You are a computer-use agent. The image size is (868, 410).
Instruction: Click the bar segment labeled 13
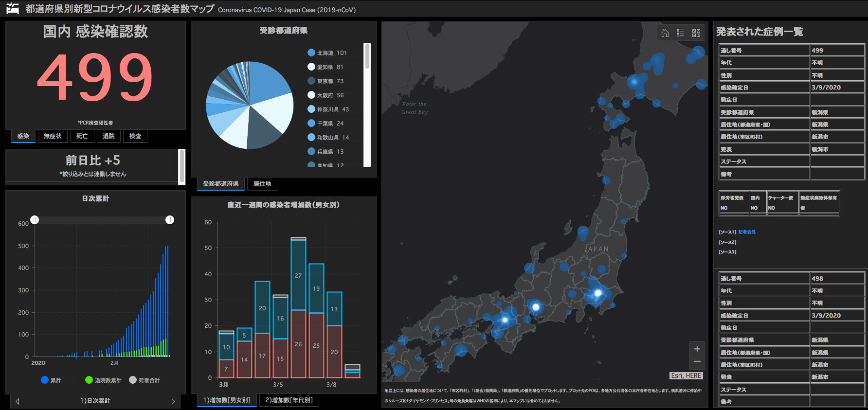[334, 309]
